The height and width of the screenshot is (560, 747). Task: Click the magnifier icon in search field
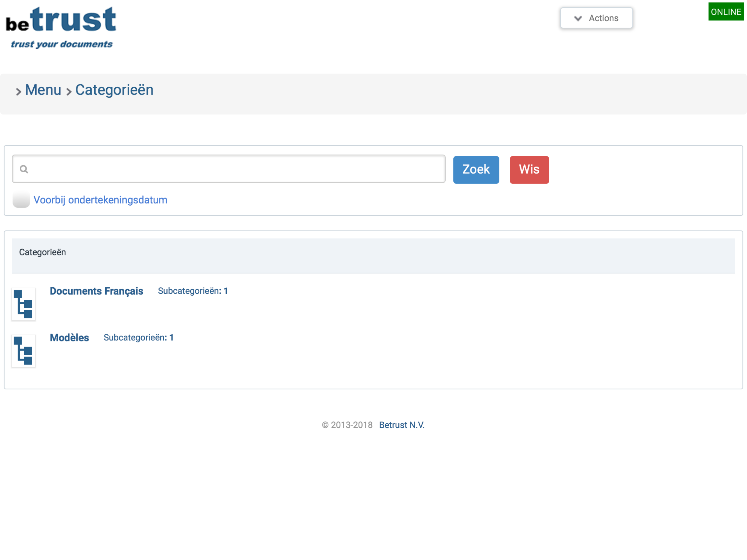point(24,169)
